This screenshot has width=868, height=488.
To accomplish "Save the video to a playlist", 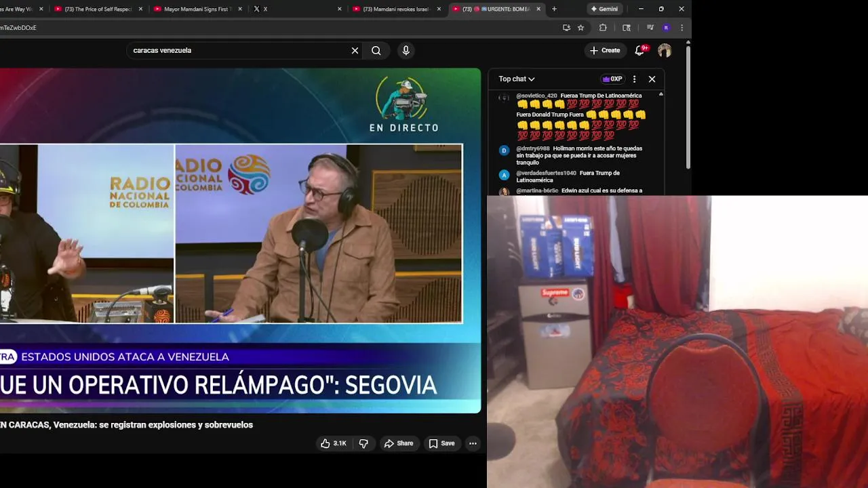I will (x=441, y=443).
